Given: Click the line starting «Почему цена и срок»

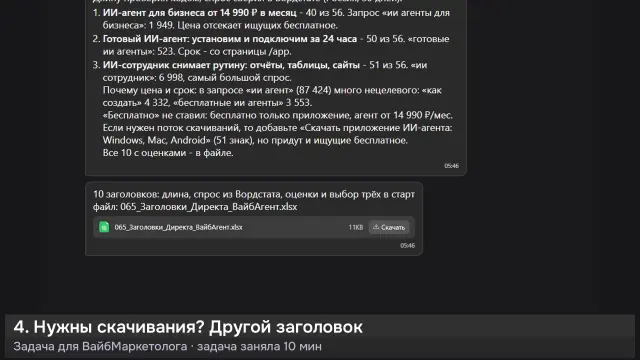Looking at the screenshot, I should coord(272,90).
